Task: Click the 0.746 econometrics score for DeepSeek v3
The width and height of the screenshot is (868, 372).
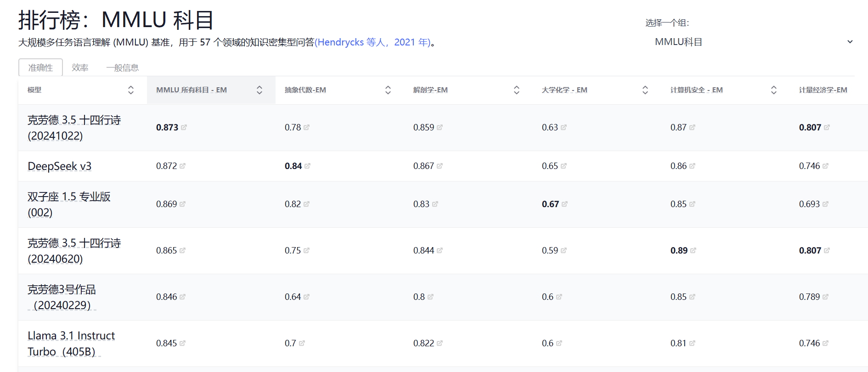Action: tap(809, 166)
